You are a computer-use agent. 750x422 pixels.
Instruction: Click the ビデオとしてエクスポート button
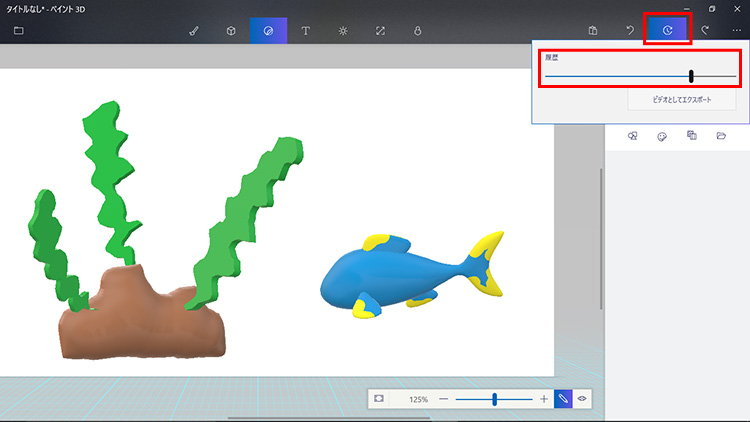coord(668,101)
